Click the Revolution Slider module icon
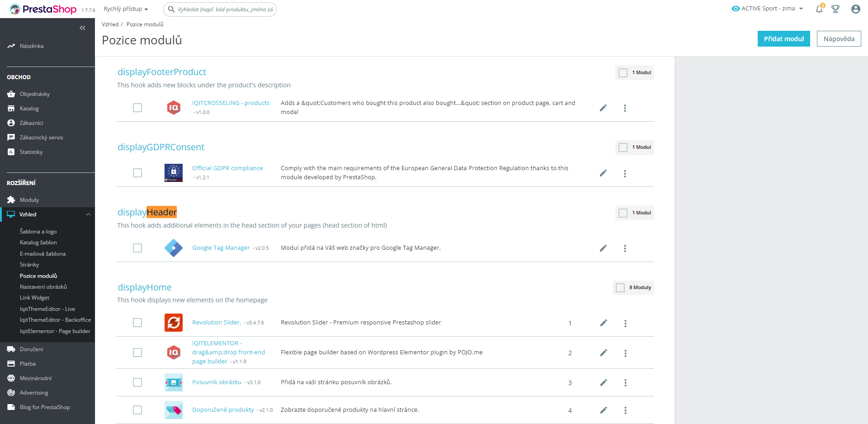The height and width of the screenshot is (424, 868). (174, 323)
